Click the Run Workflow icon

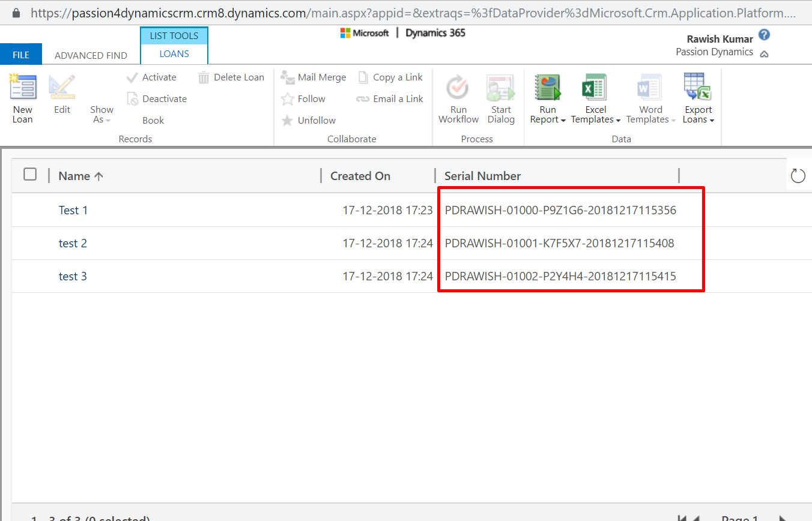(x=458, y=88)
